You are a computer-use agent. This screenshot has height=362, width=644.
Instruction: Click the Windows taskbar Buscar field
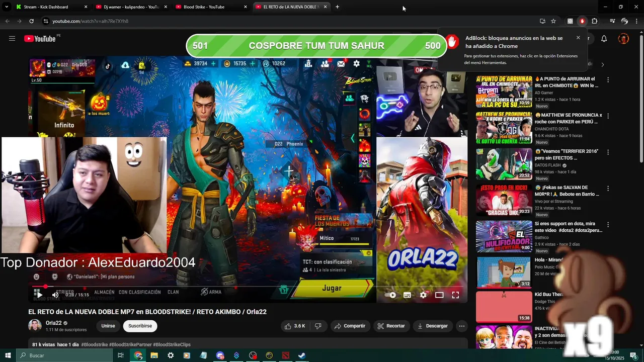(x=64, y=355)
